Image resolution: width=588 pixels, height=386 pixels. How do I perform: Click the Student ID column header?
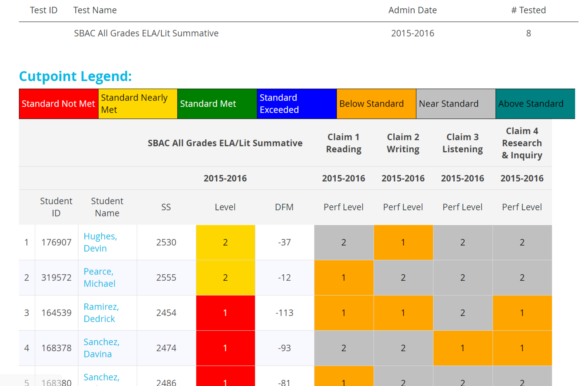tap(56, 207)
